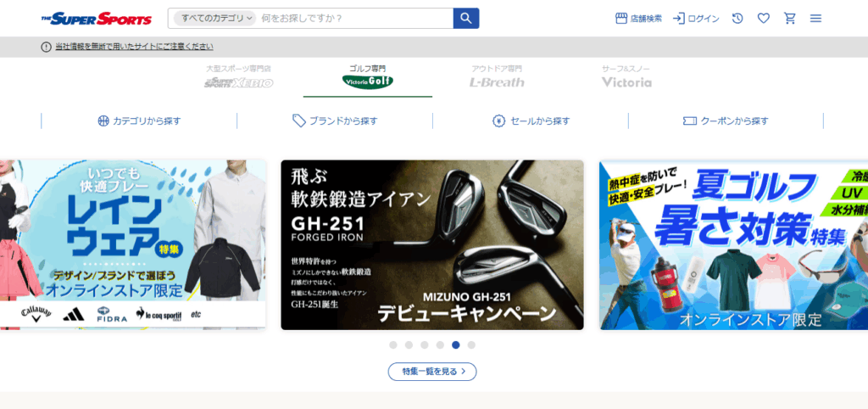The width and height of the screenshot is (868, 409).
Task: Open カテゴリから探す menu
Action: (139, 120)
